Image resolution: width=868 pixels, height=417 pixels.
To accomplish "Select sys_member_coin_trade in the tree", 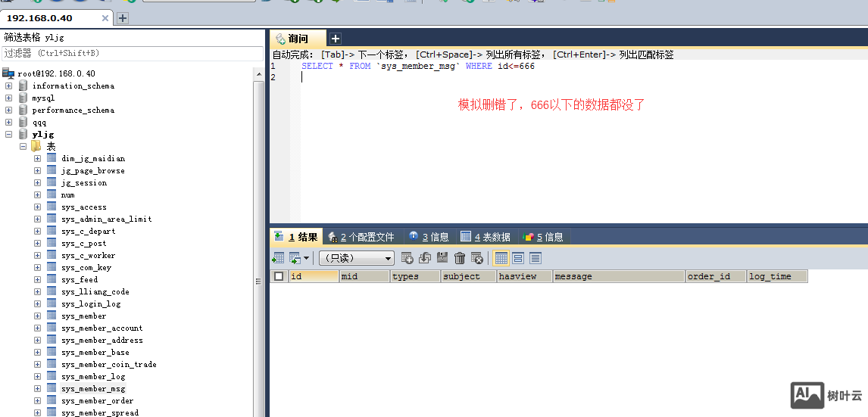I will pos(109,365).
